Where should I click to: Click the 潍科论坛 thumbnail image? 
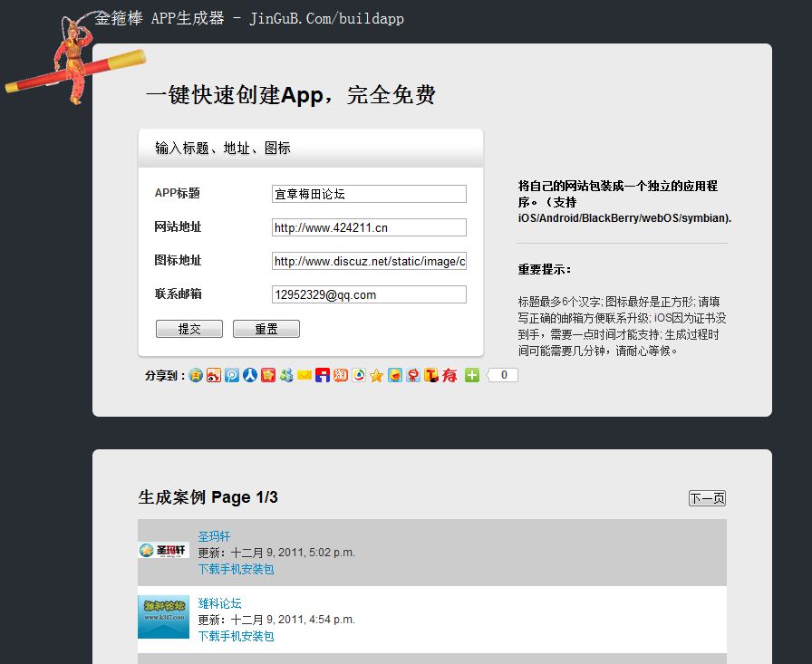point(164,617)
